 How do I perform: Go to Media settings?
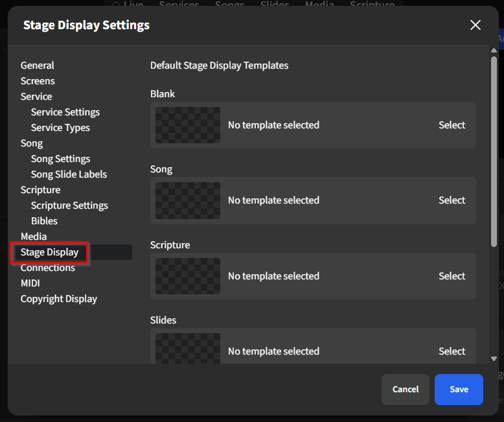[x=34, y=237]
